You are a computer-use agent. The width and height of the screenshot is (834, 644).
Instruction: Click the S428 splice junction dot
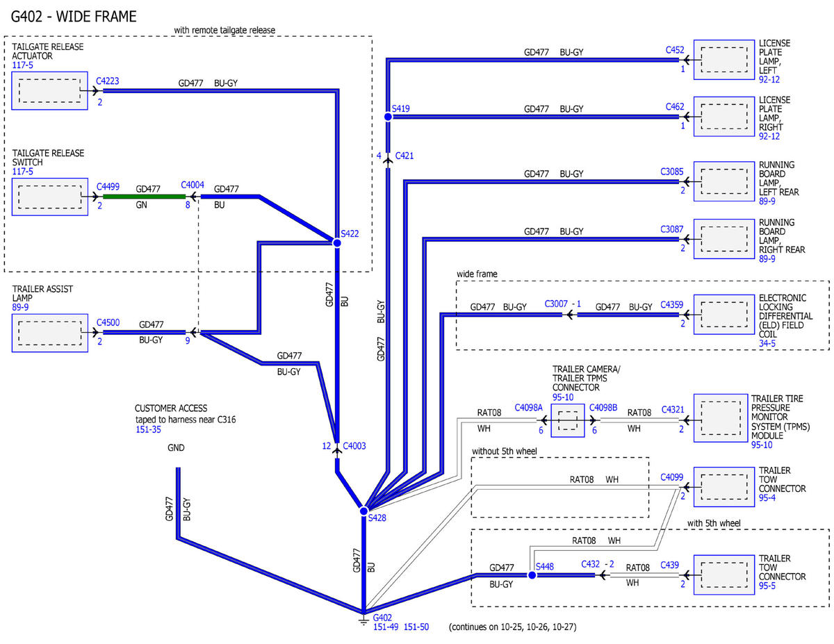pos(363,511)
